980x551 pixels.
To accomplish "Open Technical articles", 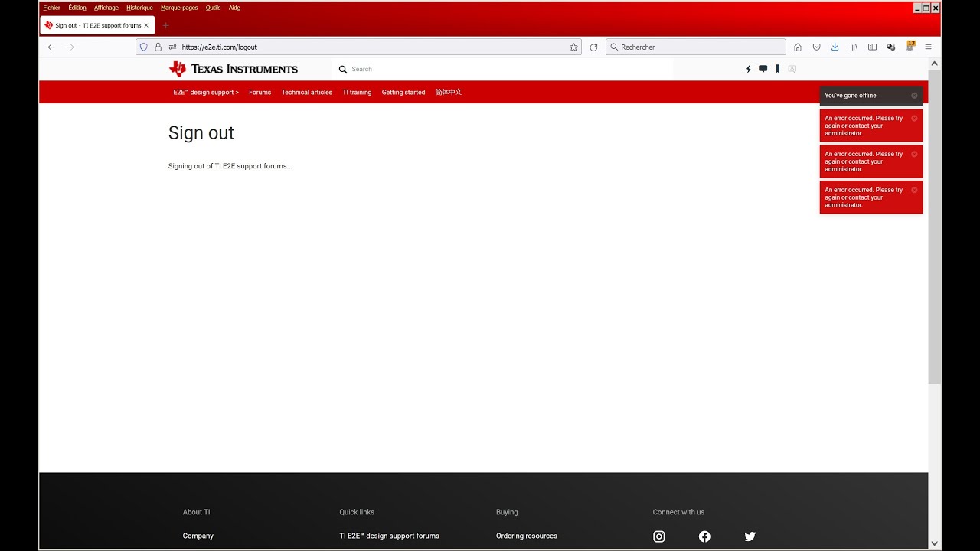I will coord(306,92).
